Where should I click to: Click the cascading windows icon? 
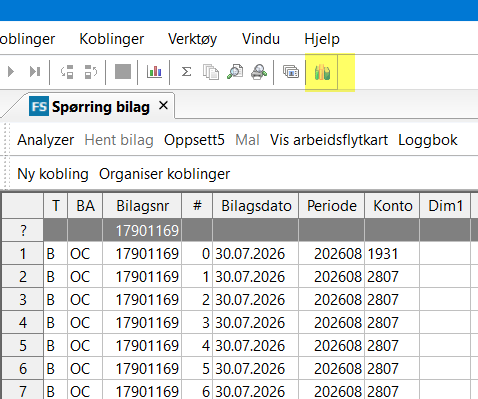291,72
